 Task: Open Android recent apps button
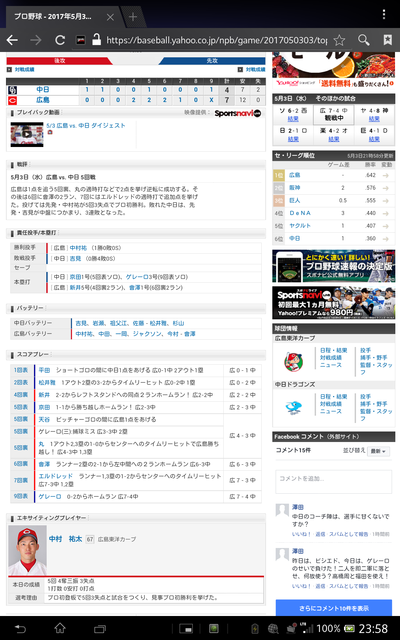coord(100,628)
